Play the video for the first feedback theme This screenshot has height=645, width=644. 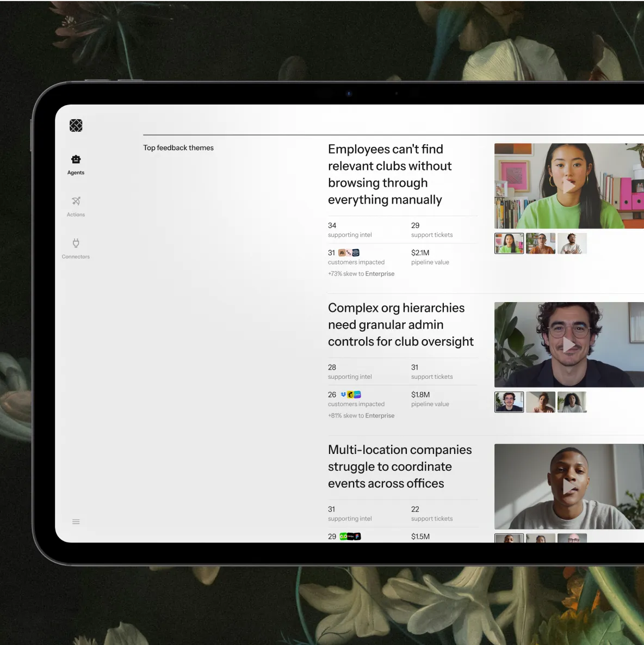pyautogui.click(x=568, y=186)
